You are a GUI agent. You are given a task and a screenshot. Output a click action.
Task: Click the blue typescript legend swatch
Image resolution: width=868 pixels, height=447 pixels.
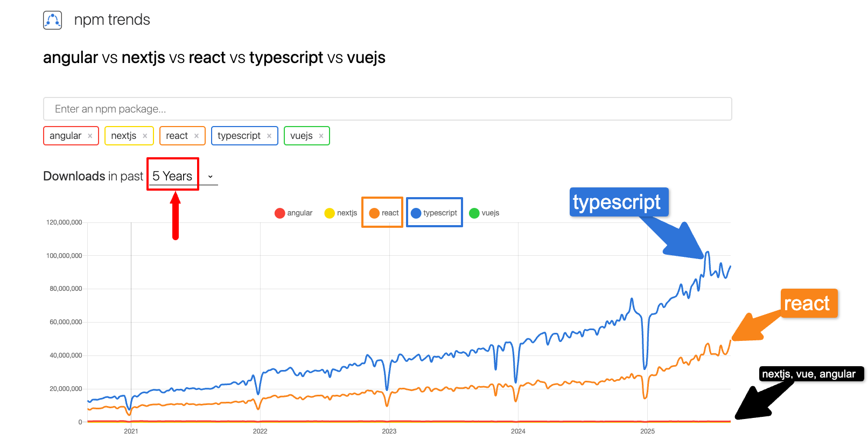(416, 213)
